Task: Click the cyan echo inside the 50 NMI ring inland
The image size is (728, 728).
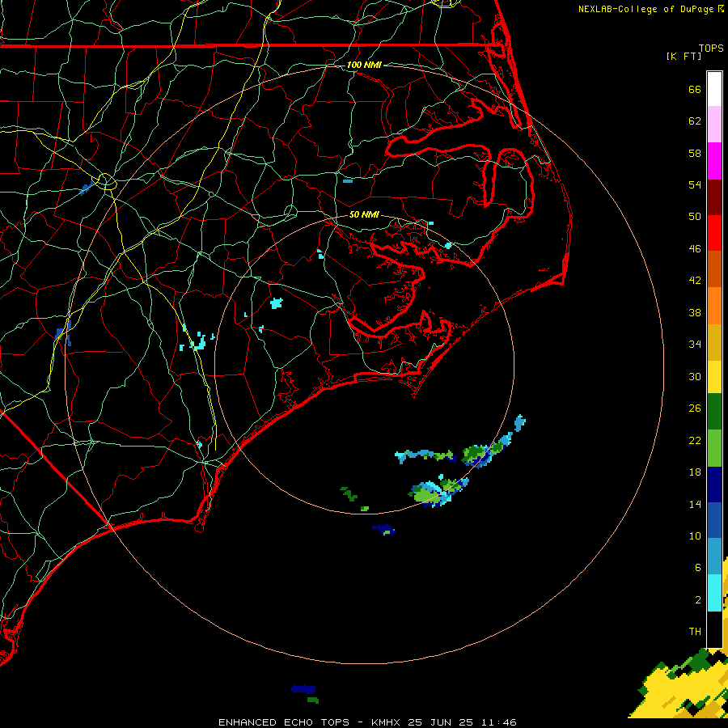Action: point(277,303)
